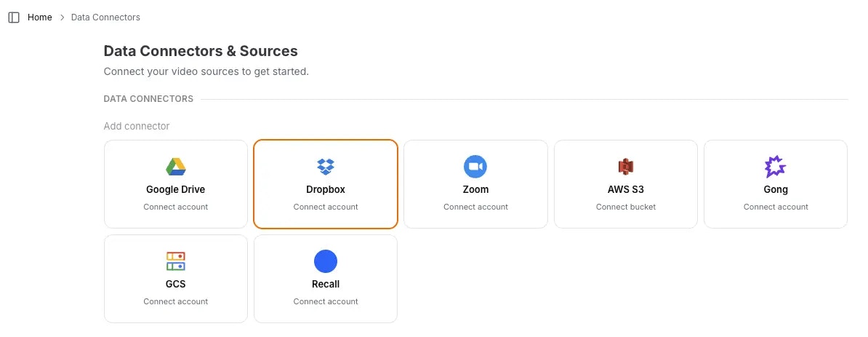Image resolution: width=868 pixels, height=337 pixels.
Task: Connect account under Dropbox
Action: [x=326, y=207]
